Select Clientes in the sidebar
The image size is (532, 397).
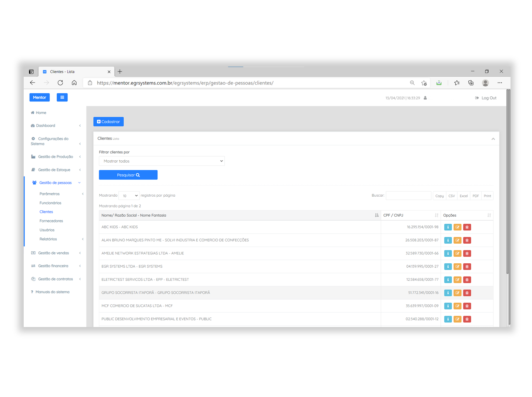pos(46,212)
